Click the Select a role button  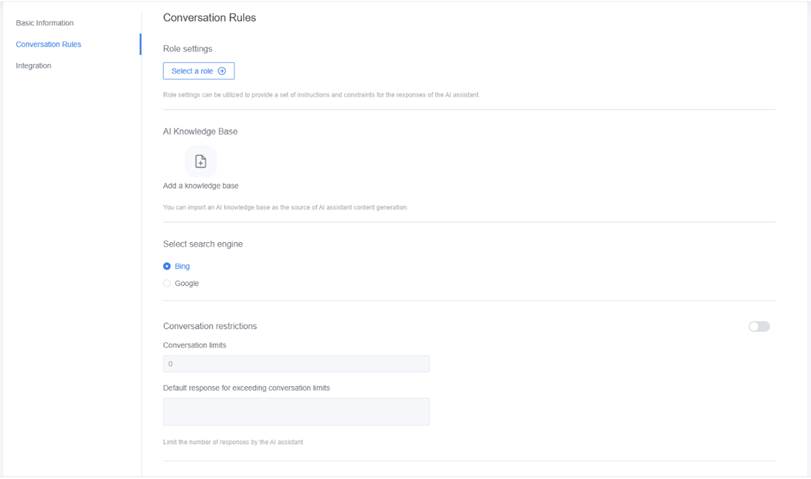click(x=198, y=71)
